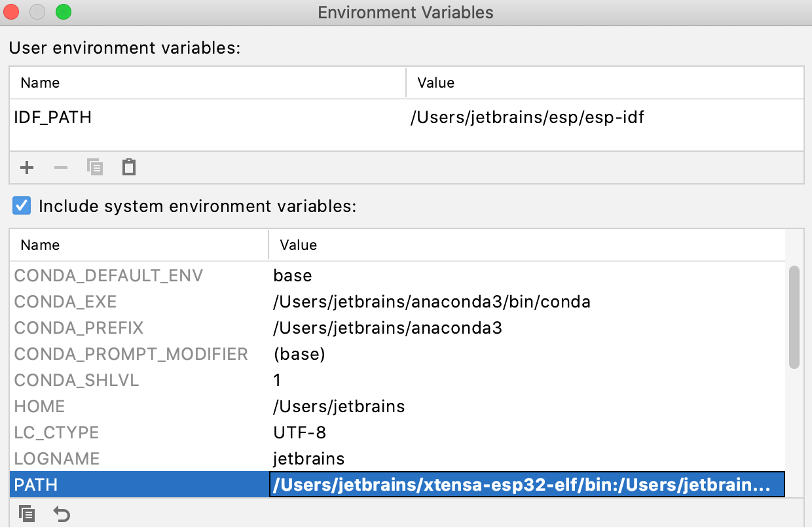
Task: Click the system variables Value column header
Action: coord(526,245)
